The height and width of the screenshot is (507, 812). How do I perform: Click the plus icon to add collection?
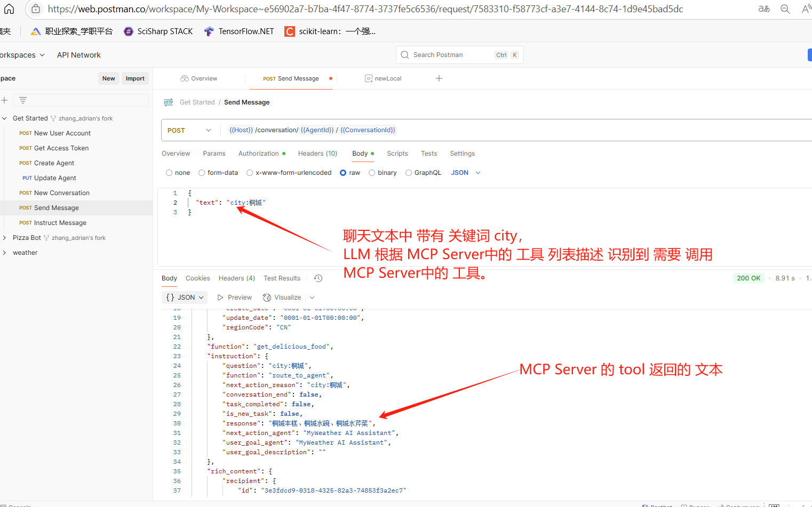click(4, 100)
